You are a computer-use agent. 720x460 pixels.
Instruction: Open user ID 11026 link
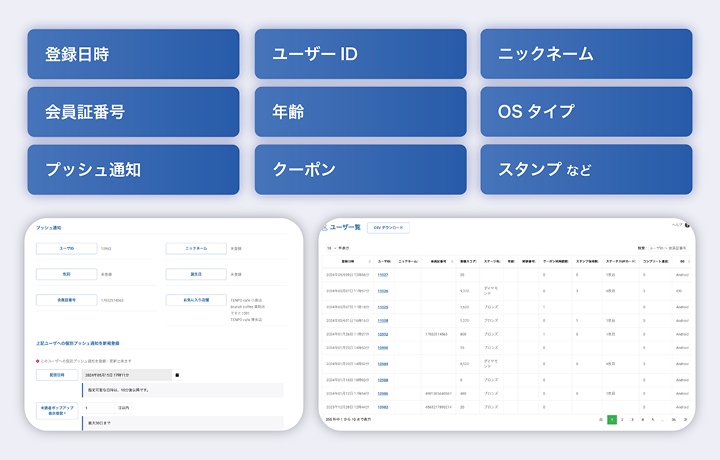point(382,291)
